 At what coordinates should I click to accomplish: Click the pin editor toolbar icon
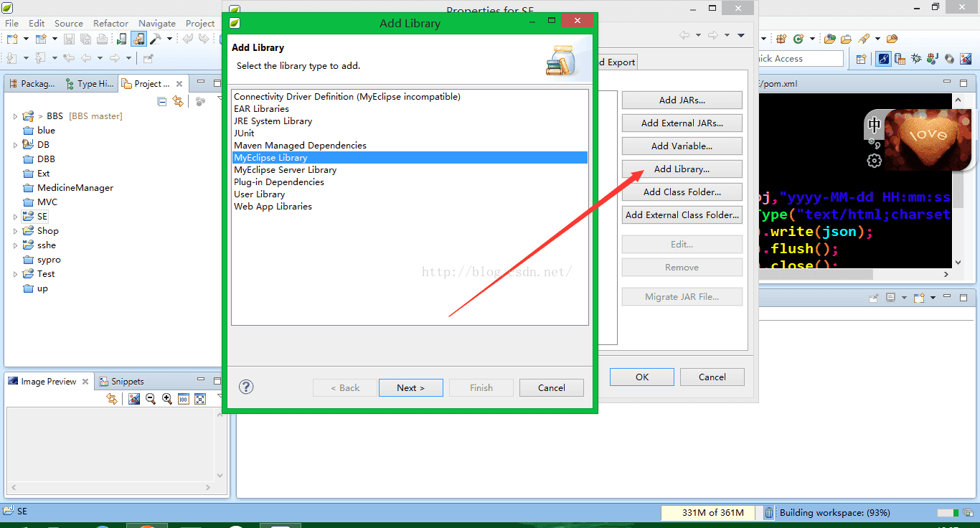149,58
